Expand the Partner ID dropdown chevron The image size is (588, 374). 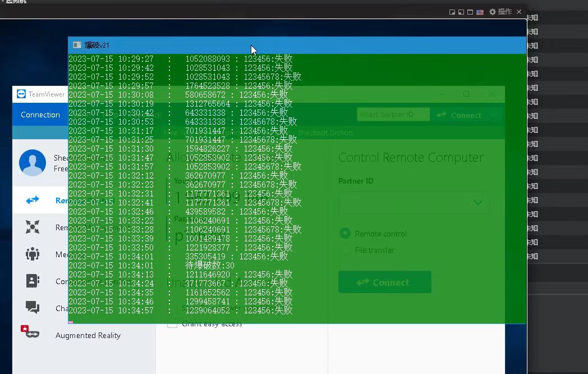coord(478,203)
